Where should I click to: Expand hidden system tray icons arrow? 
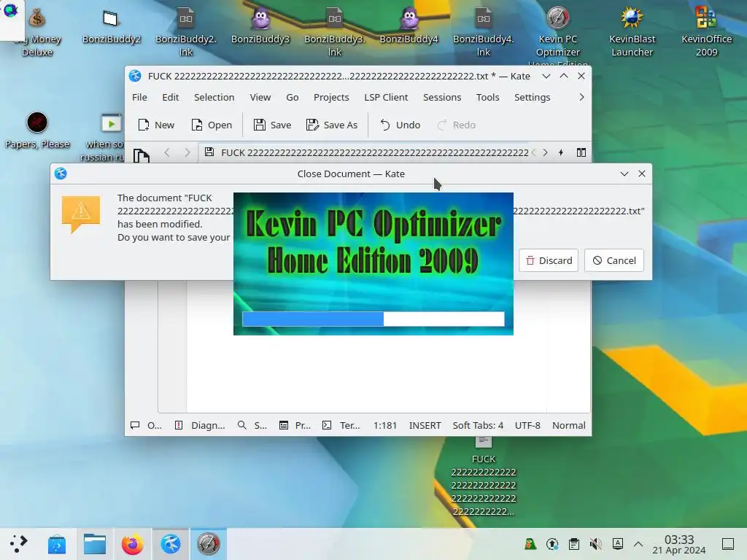(x=638, y=544)
